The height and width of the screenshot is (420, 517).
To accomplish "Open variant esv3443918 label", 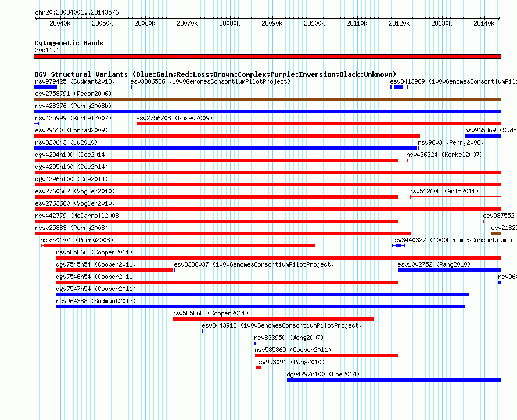I will coord(282,325).
